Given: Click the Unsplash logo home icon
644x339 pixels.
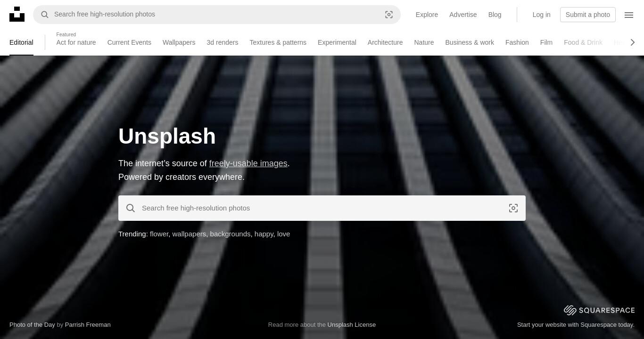Looking at the screenshot, I should tap(17, 14).
